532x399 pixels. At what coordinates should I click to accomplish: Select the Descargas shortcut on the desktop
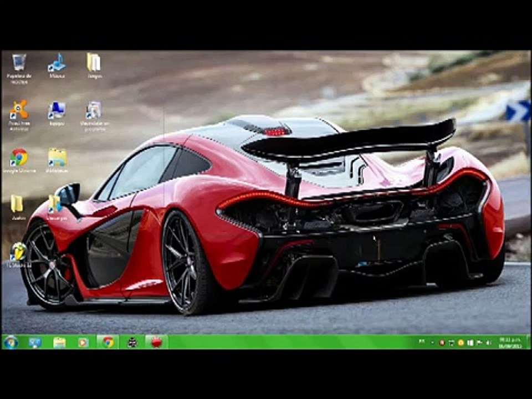pyautogui.click(x=56, y=208)
